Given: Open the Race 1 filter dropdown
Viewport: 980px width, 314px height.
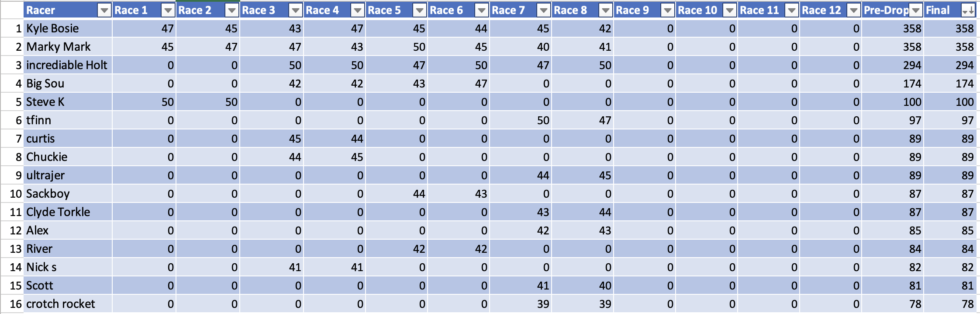Looking at the screenshot, I should pyautogui.click(x=168, y=10).
